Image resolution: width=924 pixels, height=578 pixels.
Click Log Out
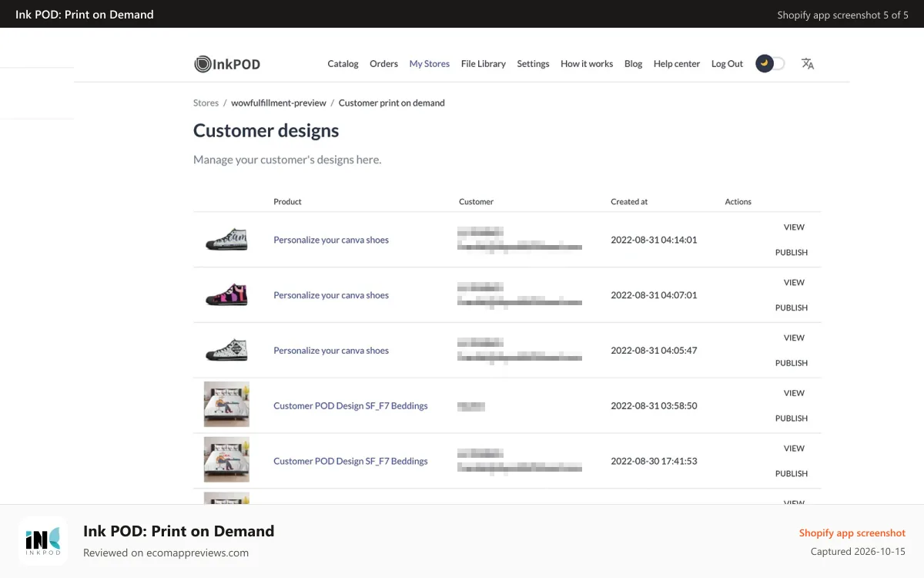[727, 64]
